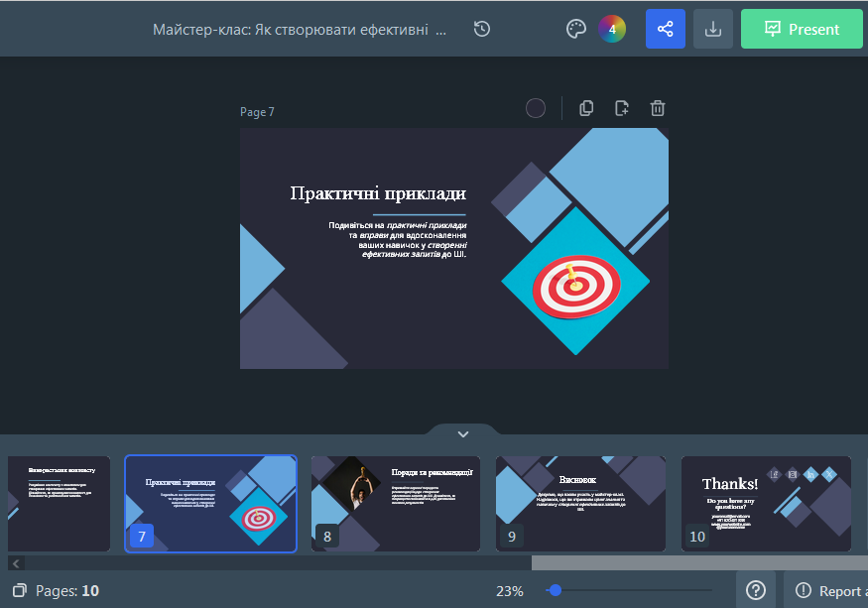Duplicate page 7 using copy icon
The width and height of the screenshot is (868, 608).
tap(586, 108)
